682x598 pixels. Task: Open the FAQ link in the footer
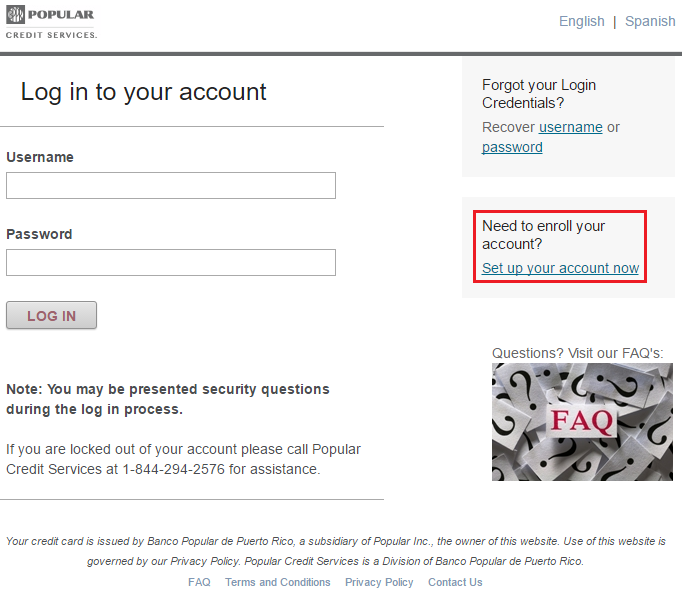tap(199, 582)
